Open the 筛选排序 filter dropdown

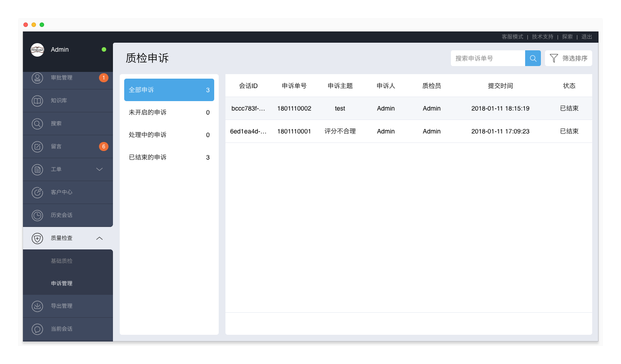tap(568, 58)
